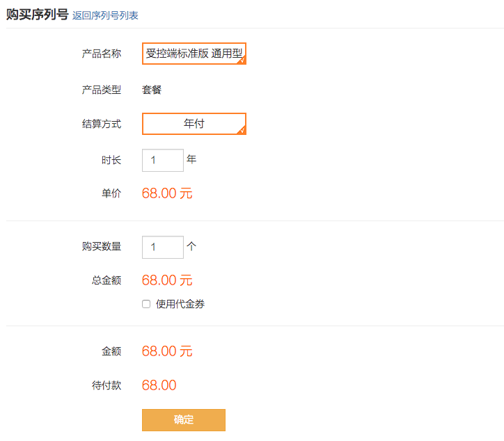Click the 确定 confirm button

tap(184, 420)
